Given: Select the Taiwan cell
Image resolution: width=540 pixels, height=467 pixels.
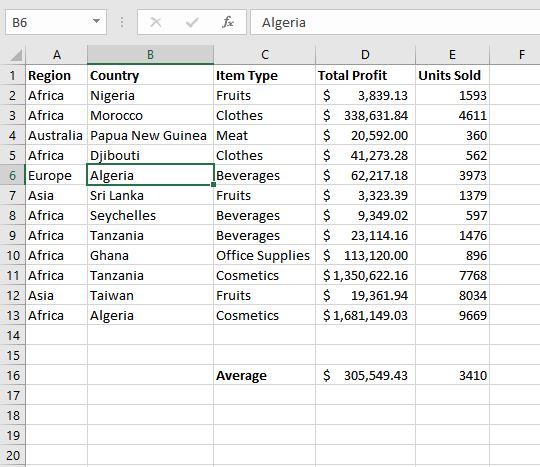Looking at the screenshot, I should pos(150,295).
